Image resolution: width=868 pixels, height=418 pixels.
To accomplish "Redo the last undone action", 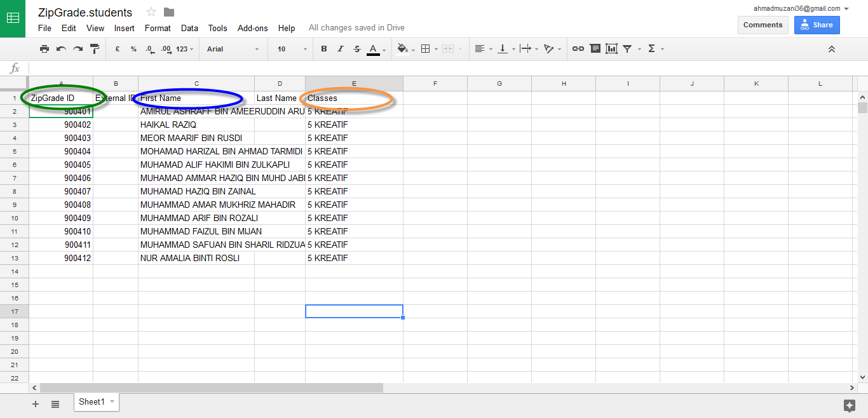I will pos(78,49).
